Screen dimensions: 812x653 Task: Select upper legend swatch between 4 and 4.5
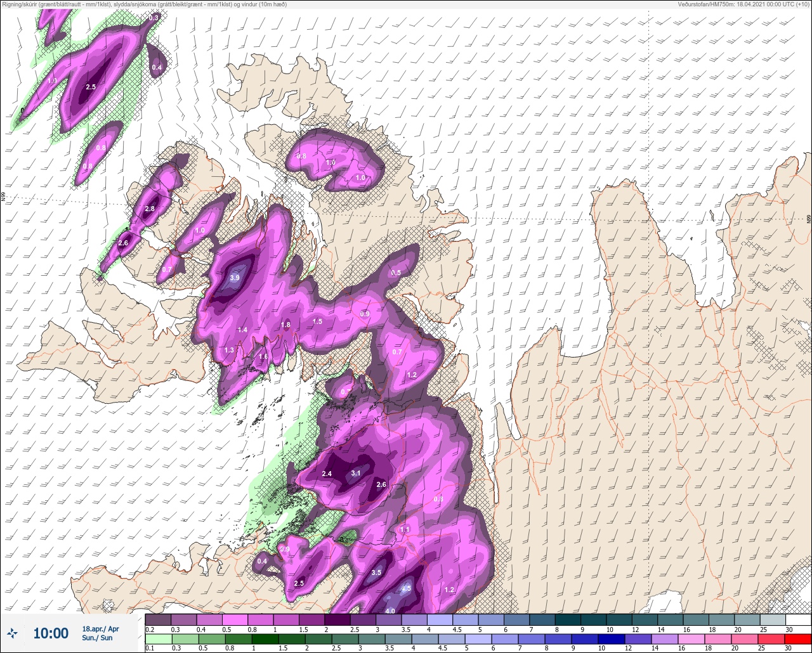(x=440, y=619)
